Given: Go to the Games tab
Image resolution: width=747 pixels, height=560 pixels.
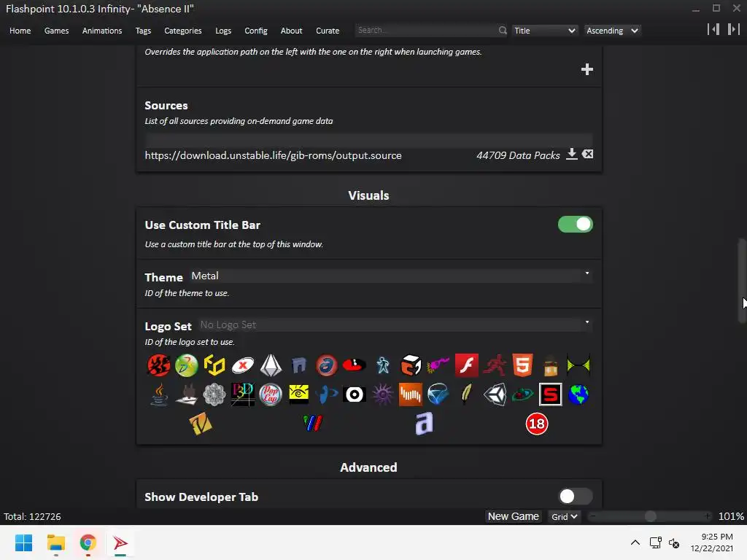Looking at the screenshot, I should (57, 31).
